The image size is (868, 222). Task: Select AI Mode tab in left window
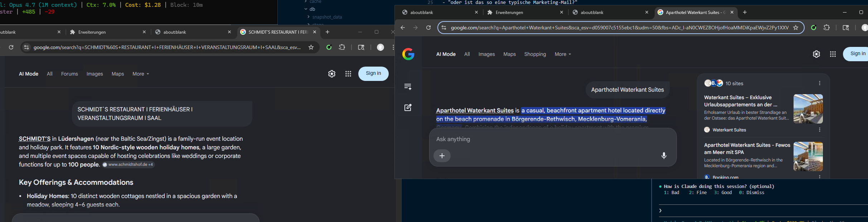tap(29, 74)
